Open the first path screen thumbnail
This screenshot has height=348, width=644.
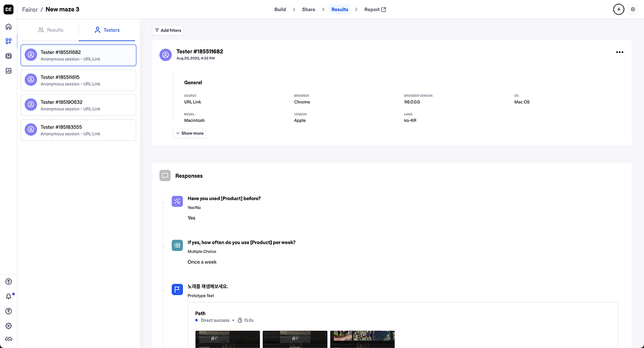227,339
